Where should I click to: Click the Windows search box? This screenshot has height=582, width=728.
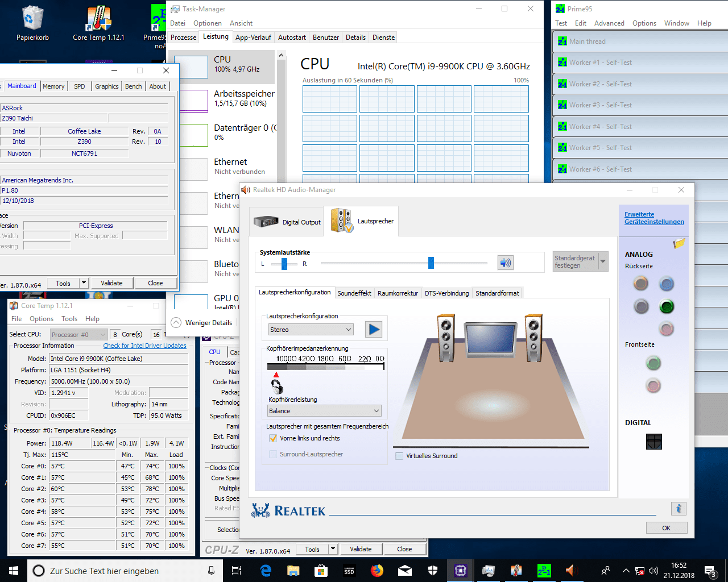click(x=125, y=571)
